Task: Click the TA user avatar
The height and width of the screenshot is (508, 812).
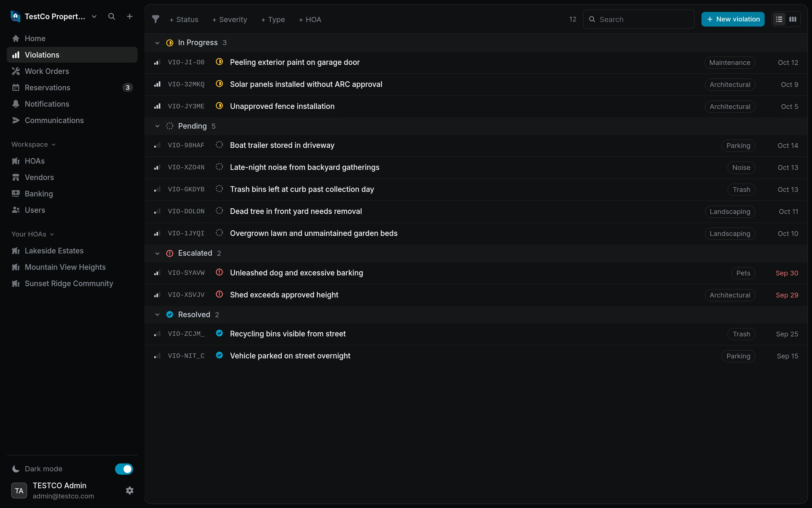Action: (19, 491)
